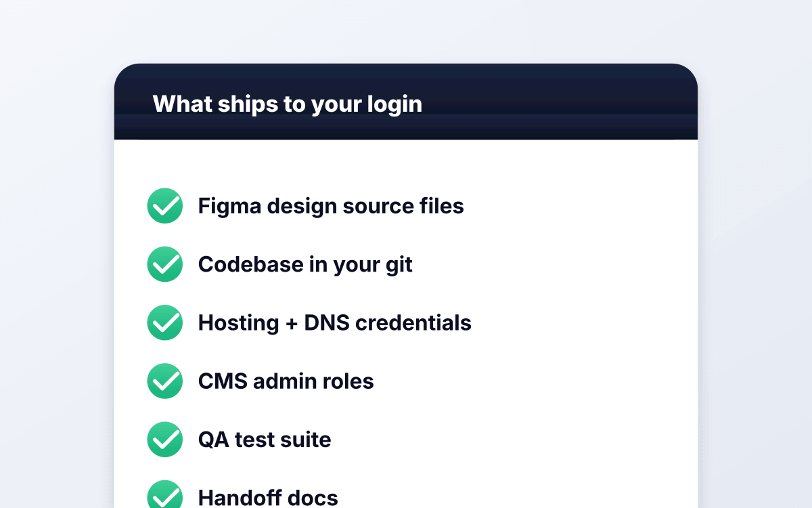Click the What ships to your login heading

coord(288,104)
